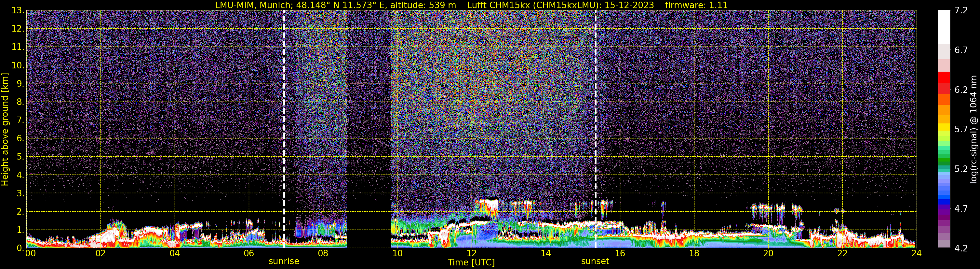Click the x-axis tick label '18'

(x=694, y=253)
